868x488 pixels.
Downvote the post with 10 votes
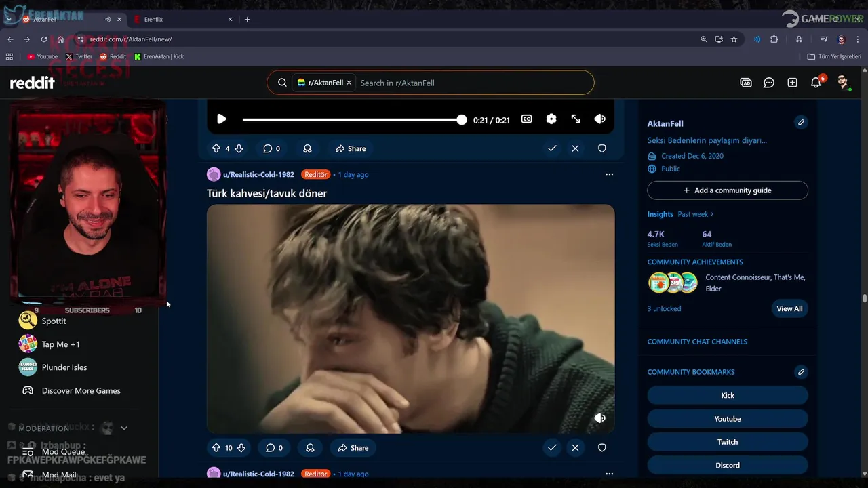(x=241, y=448)
